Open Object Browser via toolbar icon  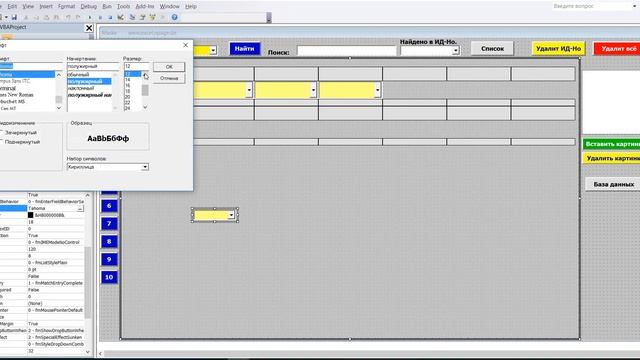coord(153,17)
